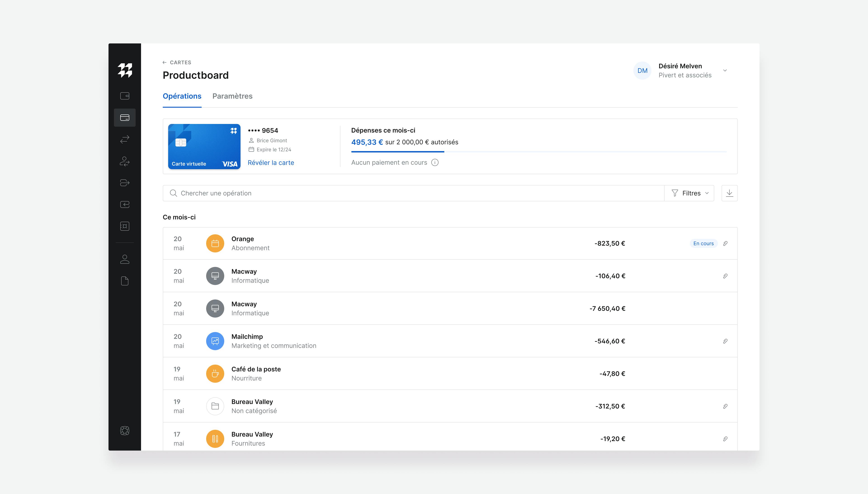Click the filter funnel icon
Image resolution: width=868 pixels, height=494 pixels.
point(675,193)
